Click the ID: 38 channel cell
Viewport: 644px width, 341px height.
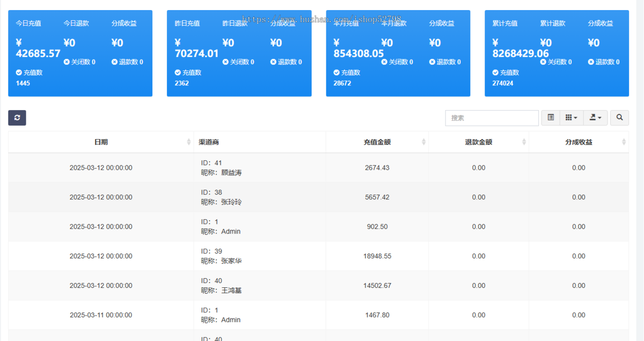pos(260,197)
